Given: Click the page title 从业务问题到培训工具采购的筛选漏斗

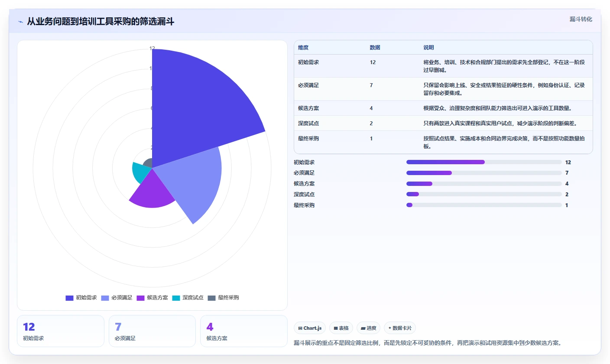Looking at the screenshot, I should point(101,21).
